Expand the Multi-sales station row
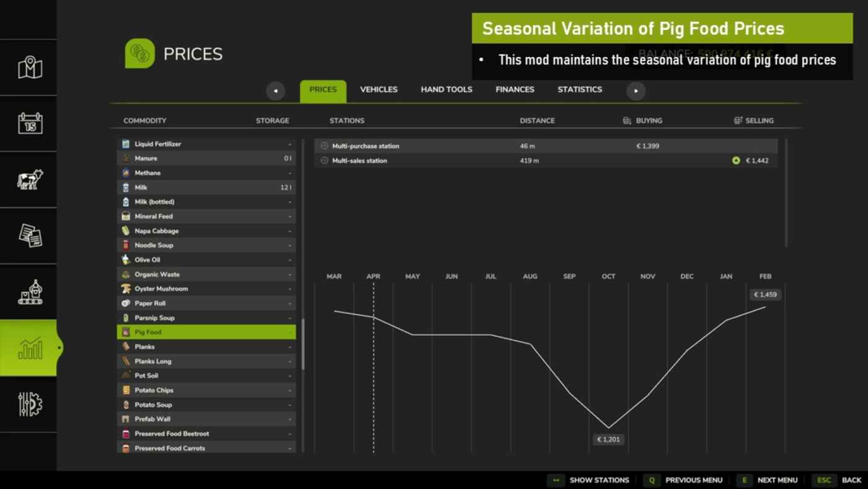 pos(324,161)
